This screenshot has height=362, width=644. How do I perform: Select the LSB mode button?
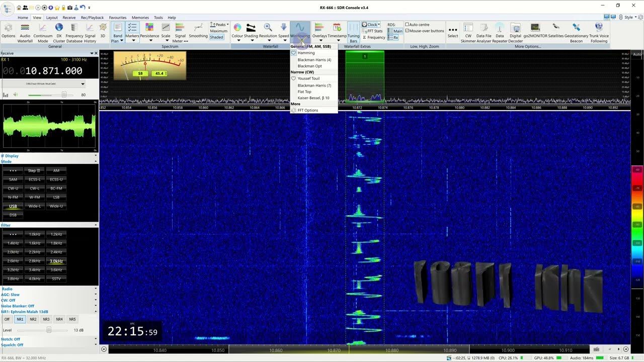[56, 197]
